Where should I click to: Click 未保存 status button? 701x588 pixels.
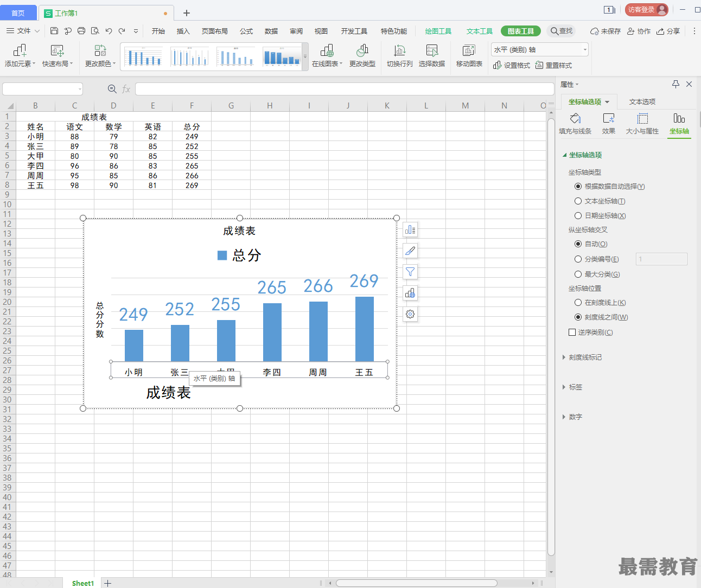pos(606,31)
